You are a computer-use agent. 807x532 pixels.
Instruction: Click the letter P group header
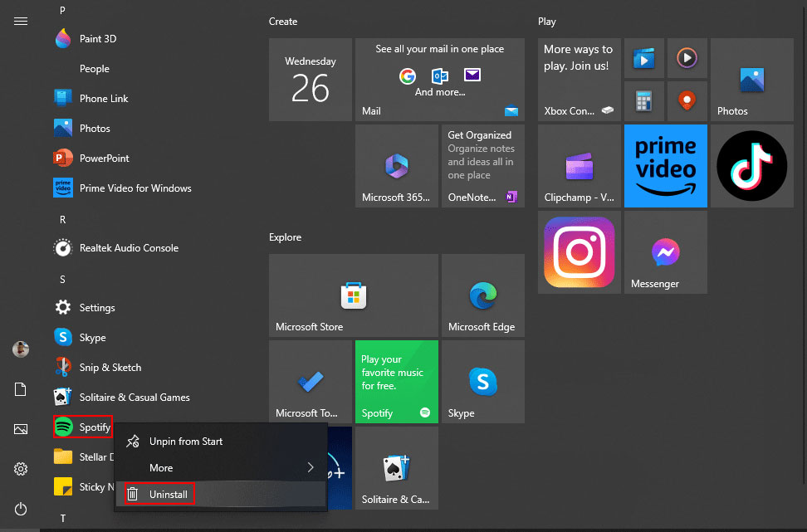[x=63, y=10]
